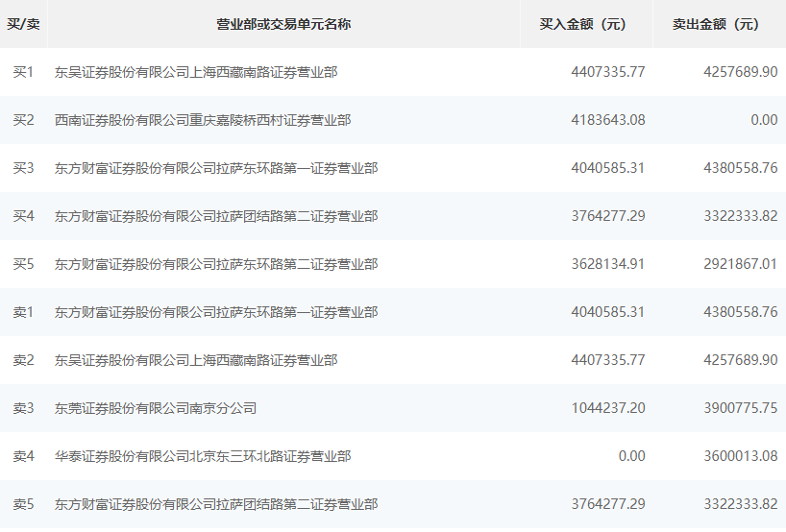Click sell amount 4257689.90 in 卖2 row
This screenshot has width=786, height=532.
click(x=741, y=360)
